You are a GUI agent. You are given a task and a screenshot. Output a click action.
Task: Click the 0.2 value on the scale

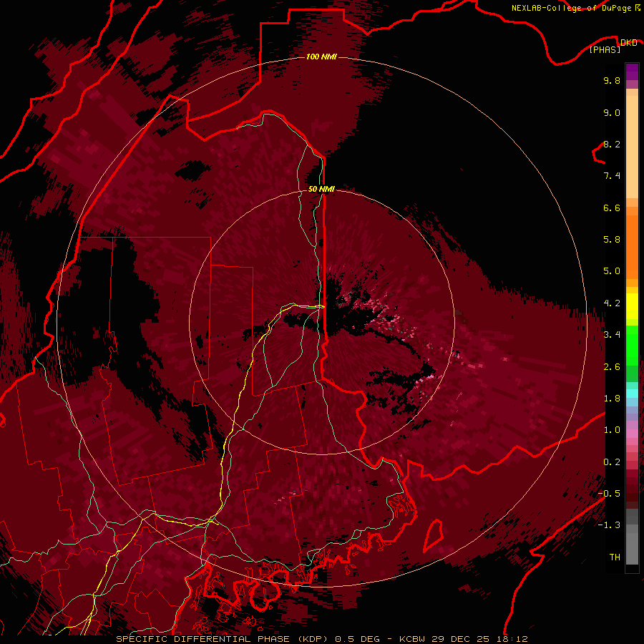(612, 462)
